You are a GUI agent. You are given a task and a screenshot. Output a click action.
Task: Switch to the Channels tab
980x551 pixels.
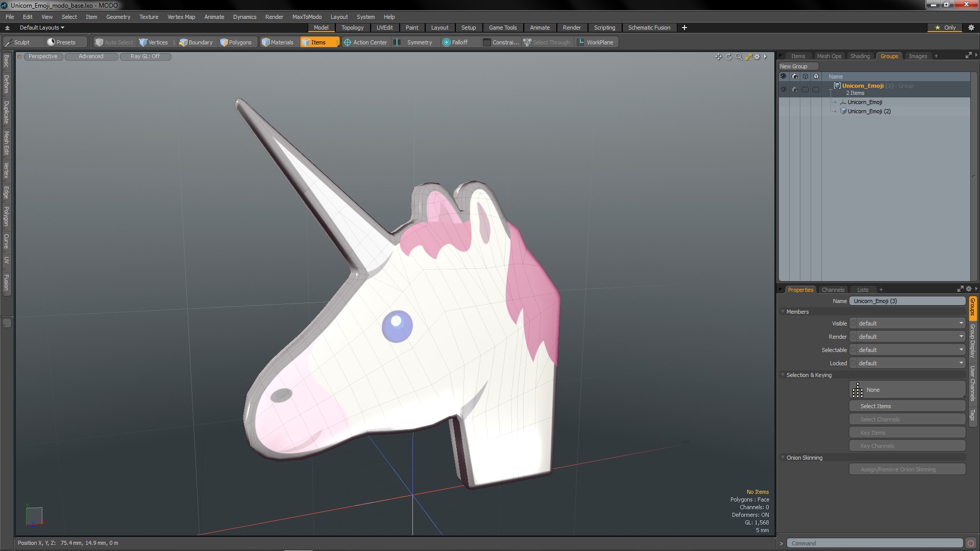pyautogui.click(x=832, y=290)
